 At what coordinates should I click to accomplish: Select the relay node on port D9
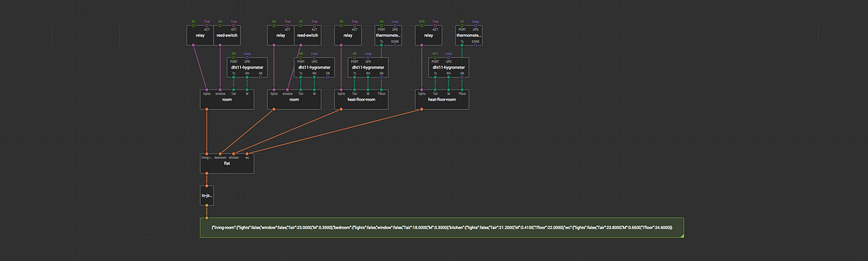(348, 35)
